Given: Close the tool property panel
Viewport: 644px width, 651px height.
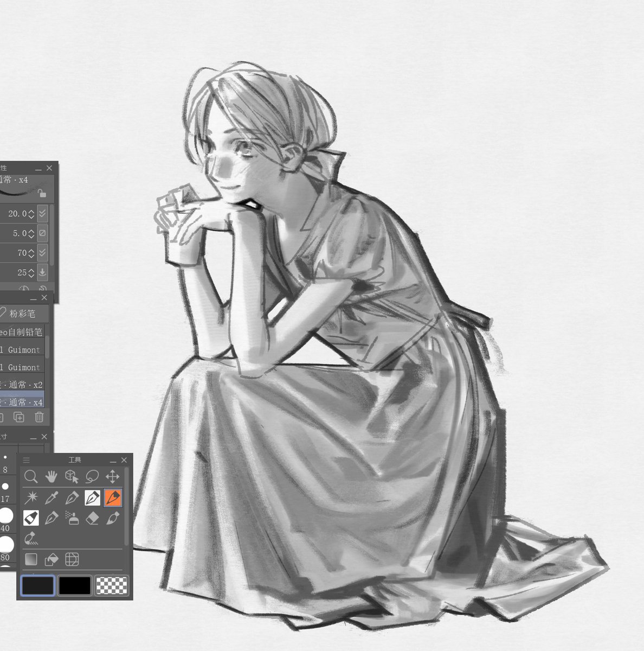Looking at the screenshot, I should (x=49, y=168).
